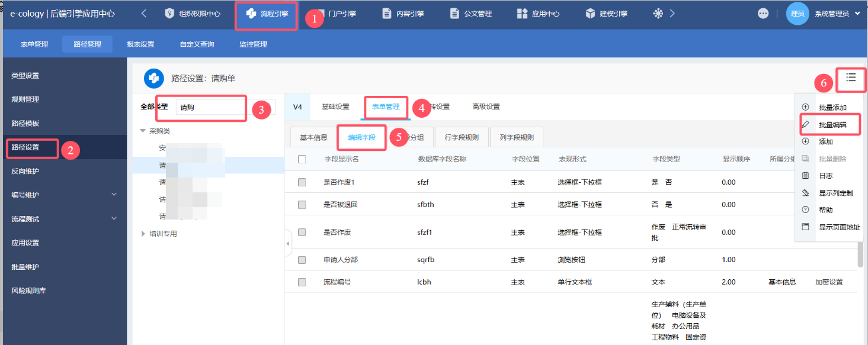Expand the 培训专用 tree node
The width and height of the screenshot is (868, 345).
pyautogui.click(x=143, y=234)
